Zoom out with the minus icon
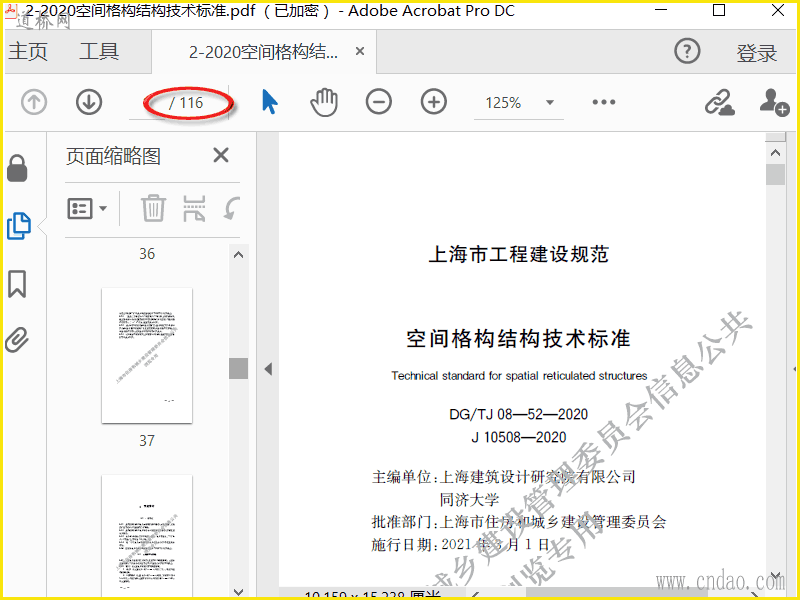This screenshot has height=600, width=800. tap(379, 102)
